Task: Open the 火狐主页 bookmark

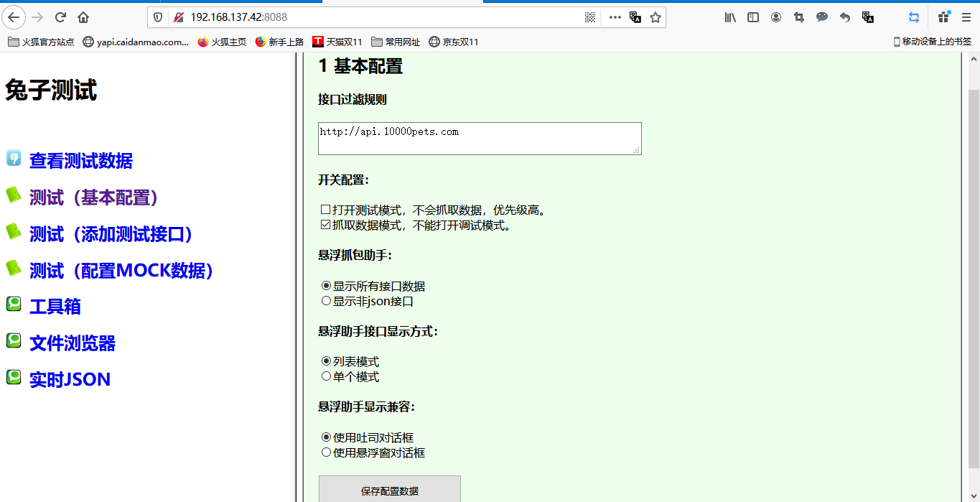Action: 222,42
